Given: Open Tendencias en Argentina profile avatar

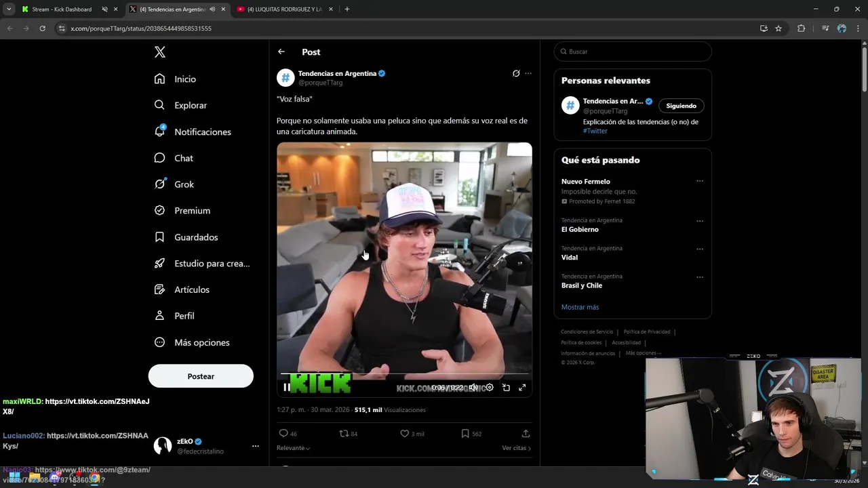Looking at the screenshot, I should point(285,78).
